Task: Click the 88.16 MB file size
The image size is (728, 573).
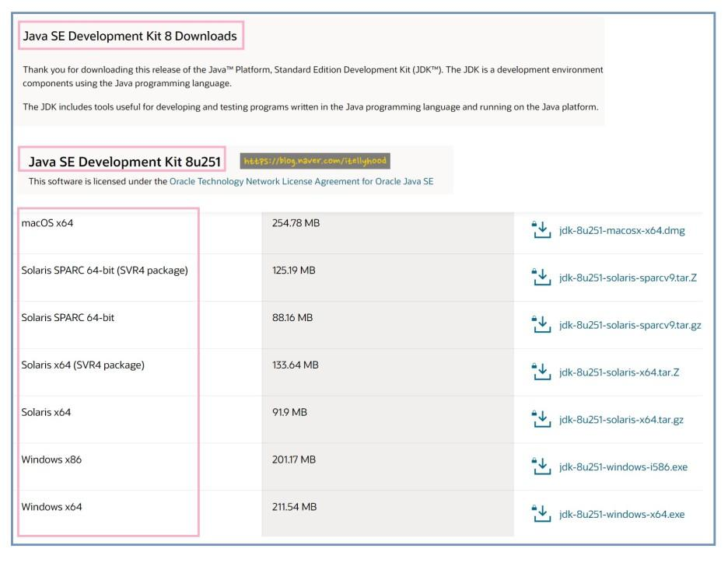Action: point(292,318)
